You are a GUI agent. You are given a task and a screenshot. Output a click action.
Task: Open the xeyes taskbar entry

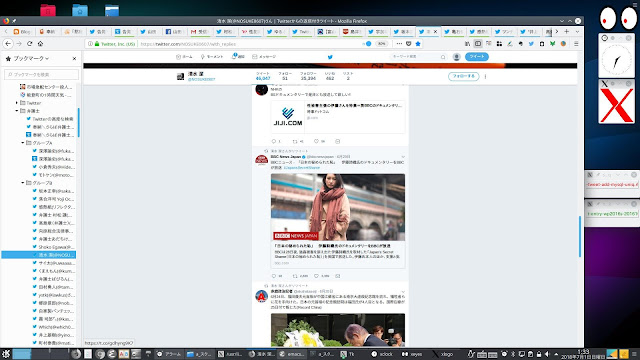412,354
